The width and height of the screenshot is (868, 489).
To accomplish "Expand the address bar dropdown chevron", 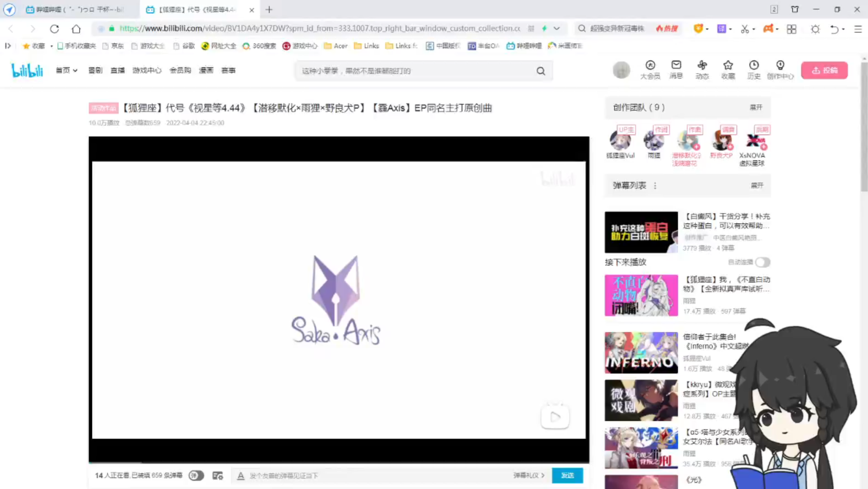I will [x=557, y=29].
